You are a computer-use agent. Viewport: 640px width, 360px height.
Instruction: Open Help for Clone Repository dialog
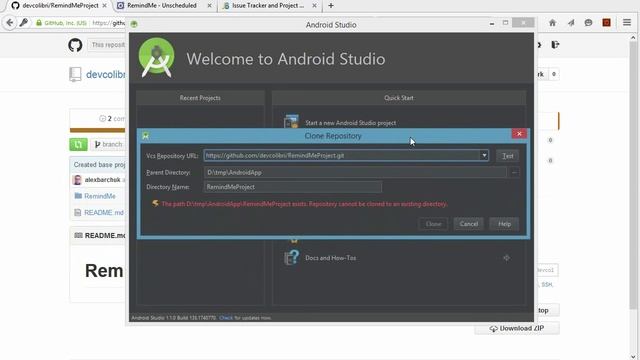tap(504, 224)
